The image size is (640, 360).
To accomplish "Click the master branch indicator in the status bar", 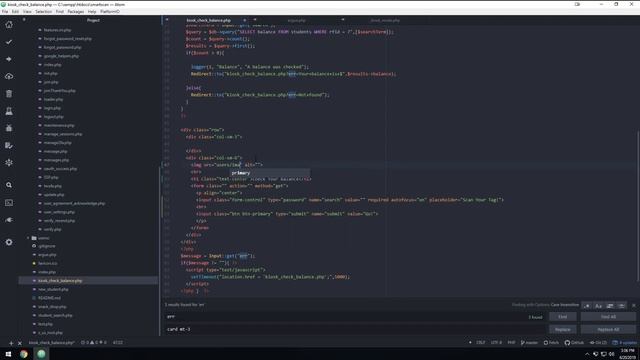I will [x=529, y=343].
